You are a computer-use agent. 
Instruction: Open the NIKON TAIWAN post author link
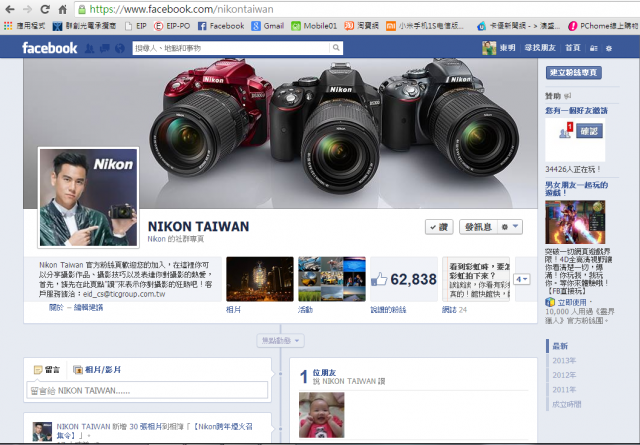point(83,427)
